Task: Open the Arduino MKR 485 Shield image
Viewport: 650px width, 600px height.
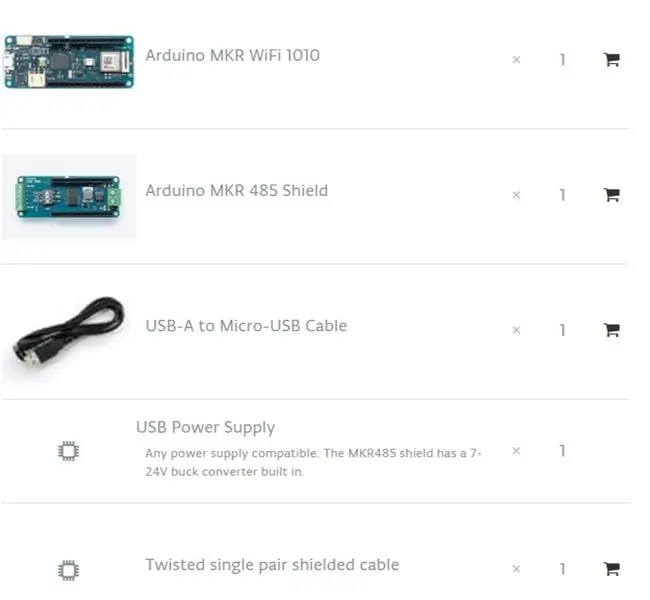Action: coord(68,197)
